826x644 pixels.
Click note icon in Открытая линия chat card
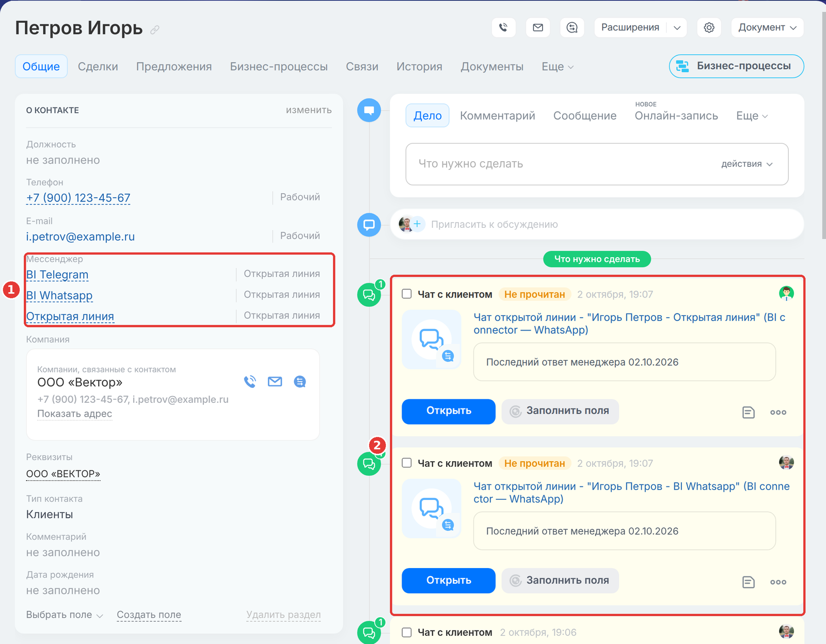[x=749, y=412]
